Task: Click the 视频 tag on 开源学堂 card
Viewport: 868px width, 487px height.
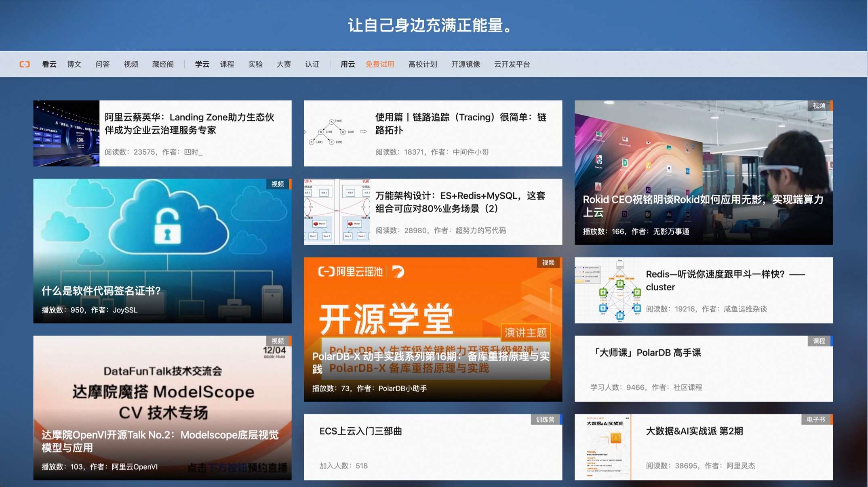Action: click(548, 262)
